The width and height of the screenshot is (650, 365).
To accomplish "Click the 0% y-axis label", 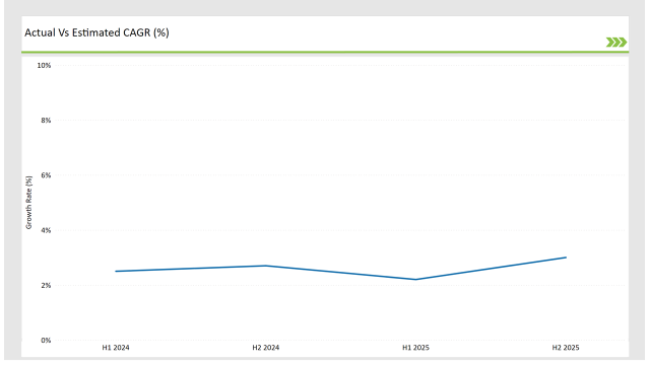I will point(46,340).
